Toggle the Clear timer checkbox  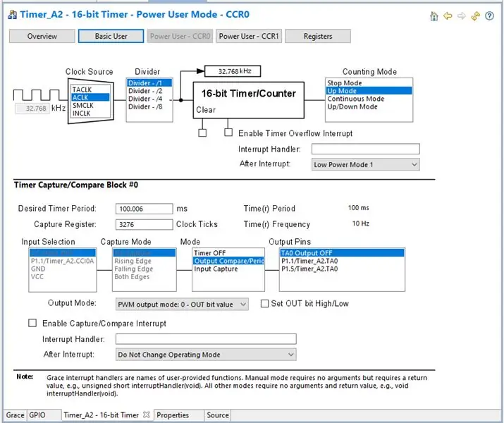pyautogui.click(x=202, y=133)
